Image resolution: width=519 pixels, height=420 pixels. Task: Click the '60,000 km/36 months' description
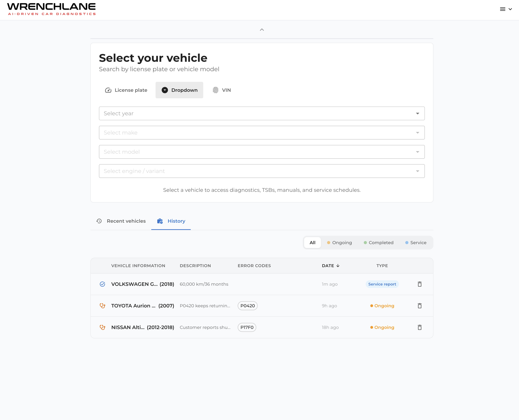coord(204,284)
